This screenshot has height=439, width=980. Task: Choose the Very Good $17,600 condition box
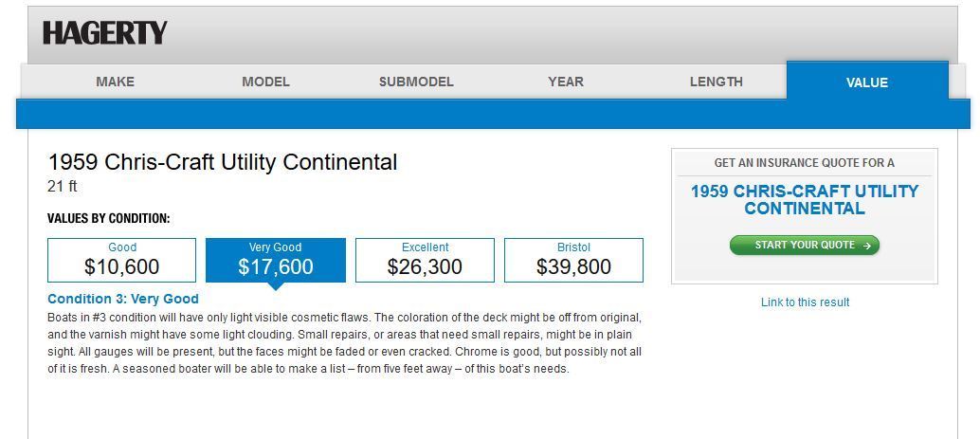pos(276,260)
